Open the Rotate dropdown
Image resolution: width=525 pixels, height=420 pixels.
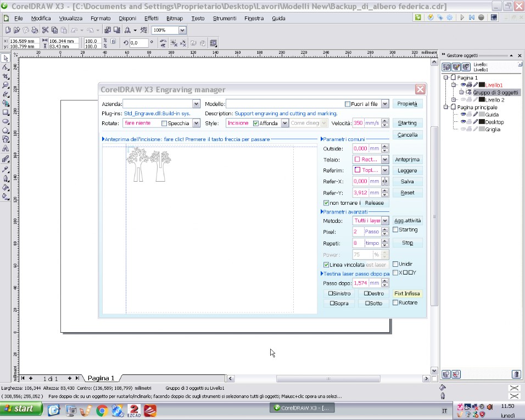pyautogui.click(x=196, y=123)
